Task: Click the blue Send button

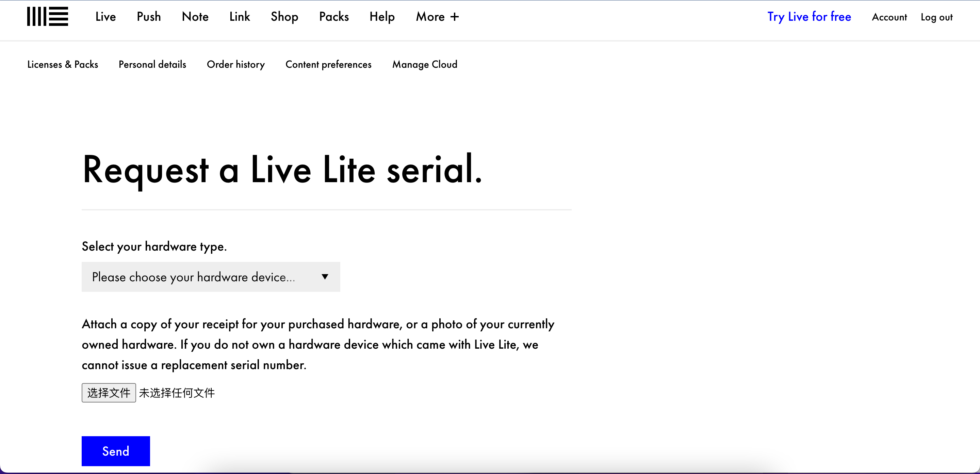Action: pyautogui.click(x=116, y=451)
